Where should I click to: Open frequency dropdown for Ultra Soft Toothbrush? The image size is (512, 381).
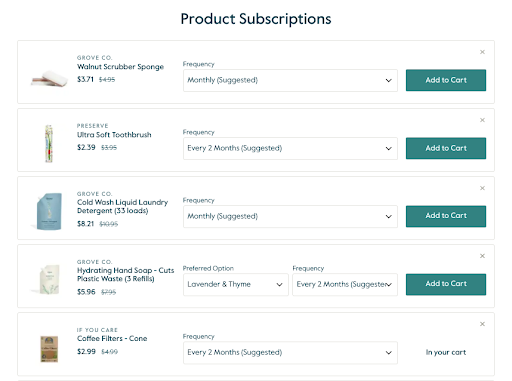pos(290,148)
